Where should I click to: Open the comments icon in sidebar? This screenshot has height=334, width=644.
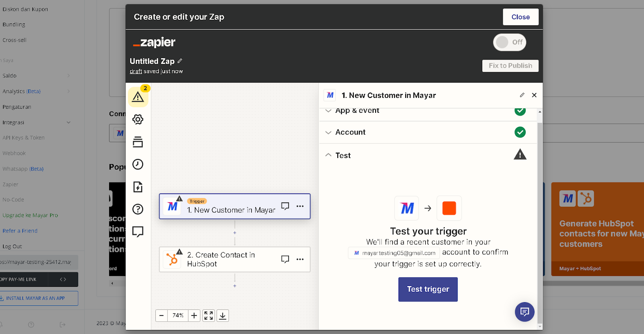[x=138, y=232]
